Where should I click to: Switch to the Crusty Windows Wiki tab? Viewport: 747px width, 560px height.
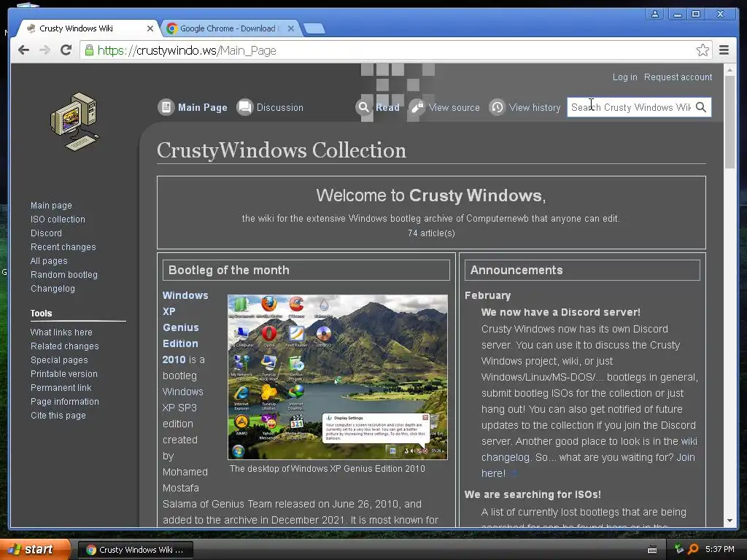(x=88, y=28)
